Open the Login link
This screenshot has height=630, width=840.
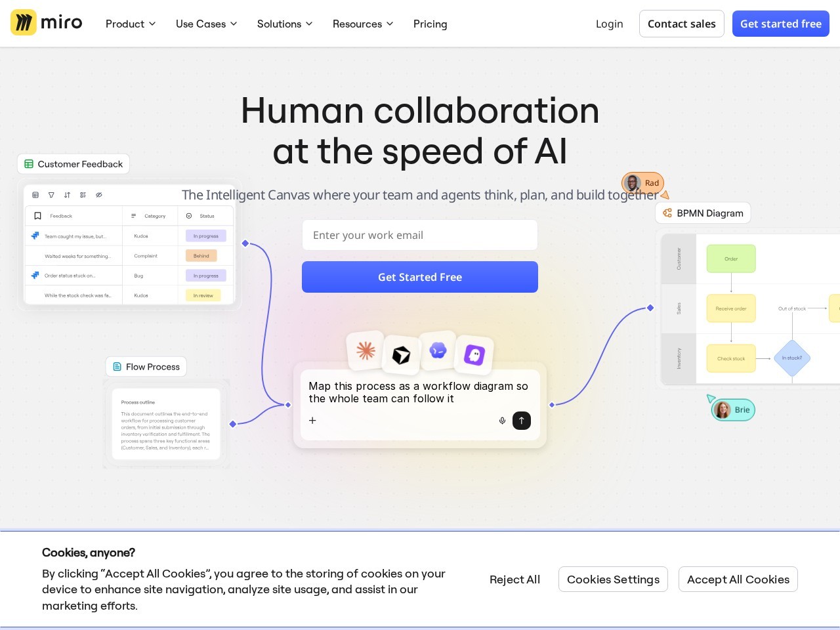(x=610, y=24)
